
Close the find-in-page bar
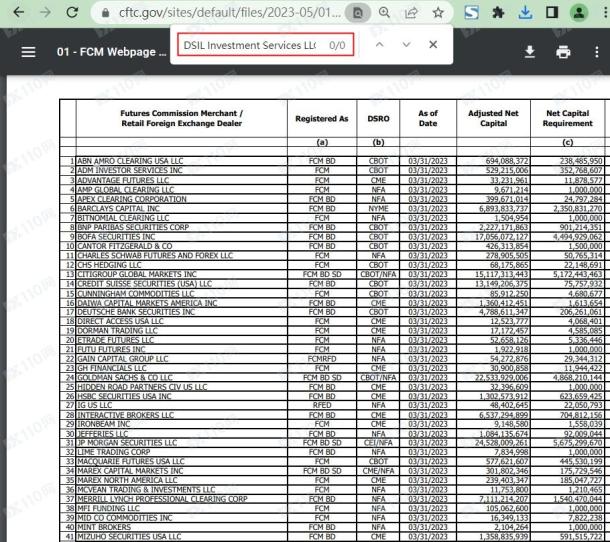click(433, 45)
